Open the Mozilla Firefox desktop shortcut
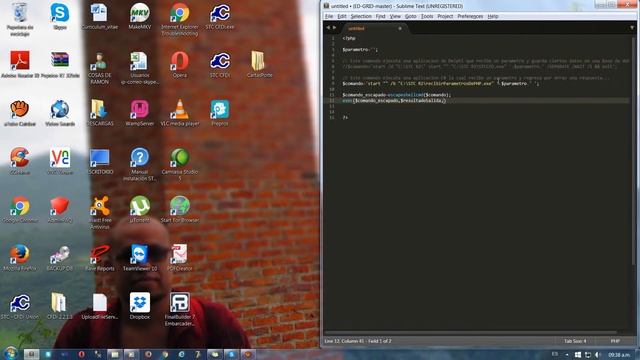Viewport: 640px width, 360px height. 20,258
